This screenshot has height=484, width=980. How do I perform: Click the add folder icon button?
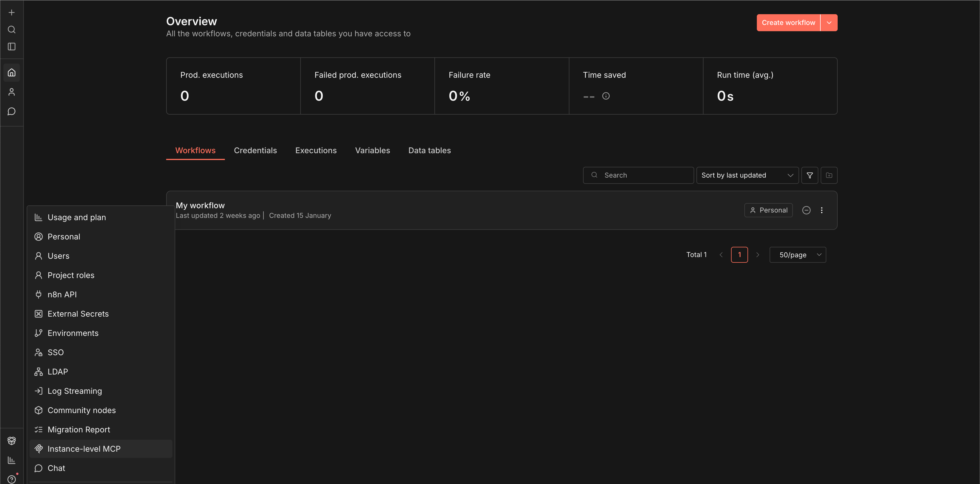point(829,175)
